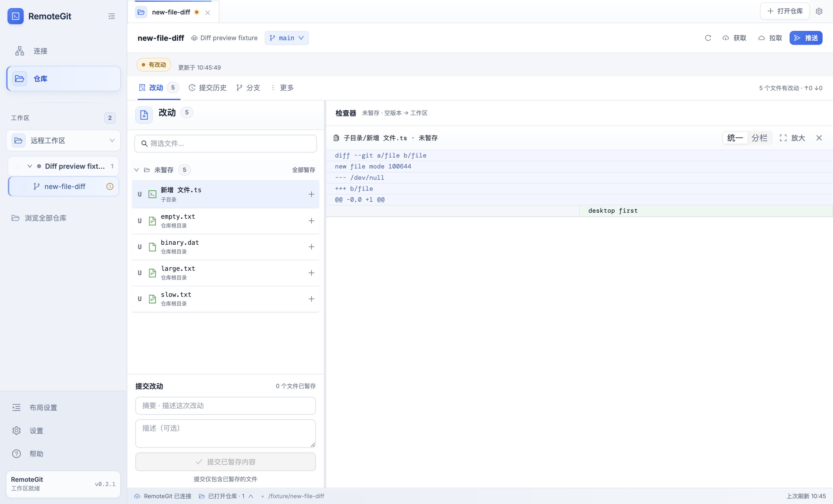
Task: Click the refresh icon in header
Action: pyautogui.click(x=708, y=38)
